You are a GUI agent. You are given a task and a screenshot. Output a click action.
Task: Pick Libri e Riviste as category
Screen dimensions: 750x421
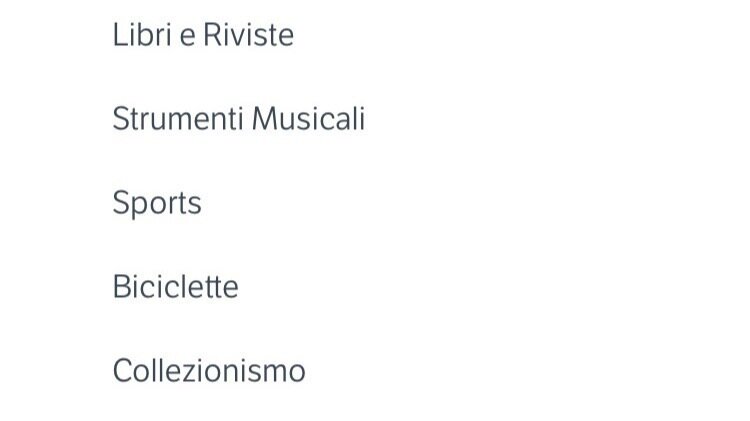point(203,35)
